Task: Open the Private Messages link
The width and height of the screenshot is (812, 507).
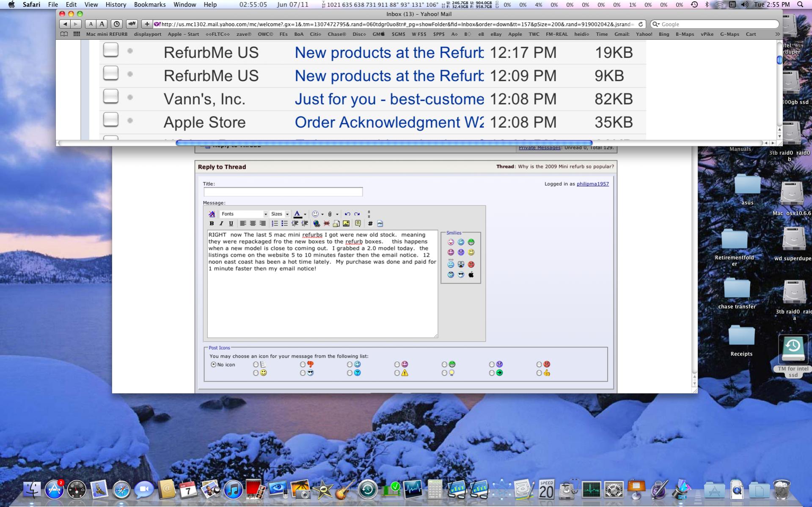Action: [x=539, y=148]
